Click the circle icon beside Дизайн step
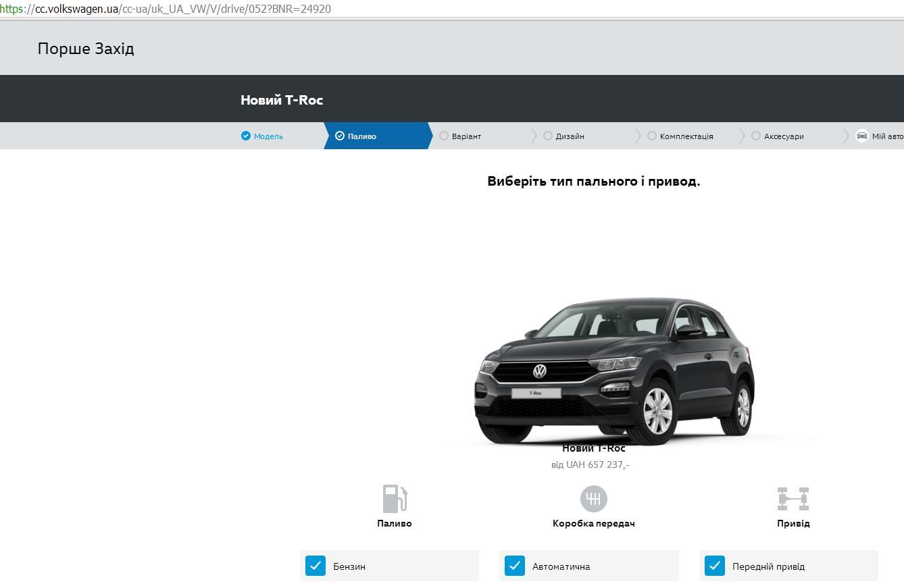 click(548, 136)
